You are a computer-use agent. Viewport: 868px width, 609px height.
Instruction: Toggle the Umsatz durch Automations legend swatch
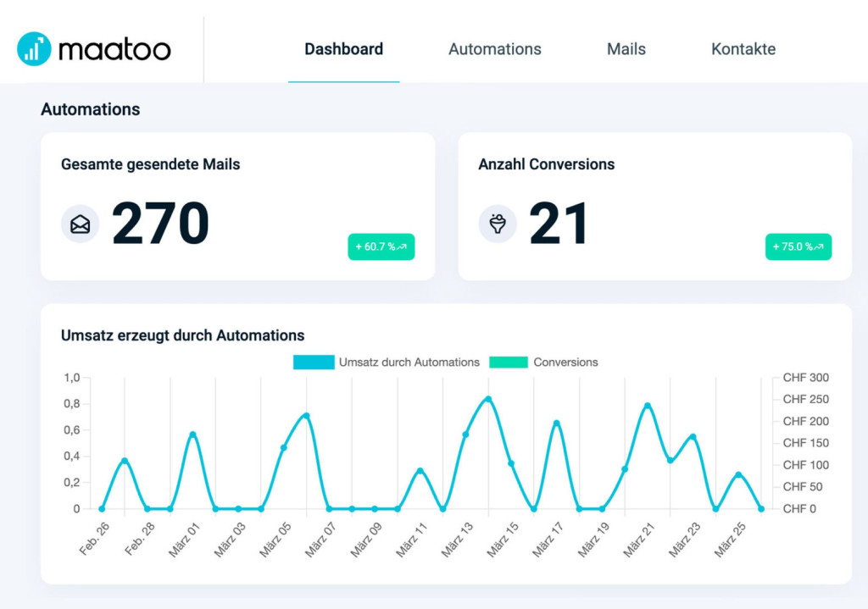point(314,363)
